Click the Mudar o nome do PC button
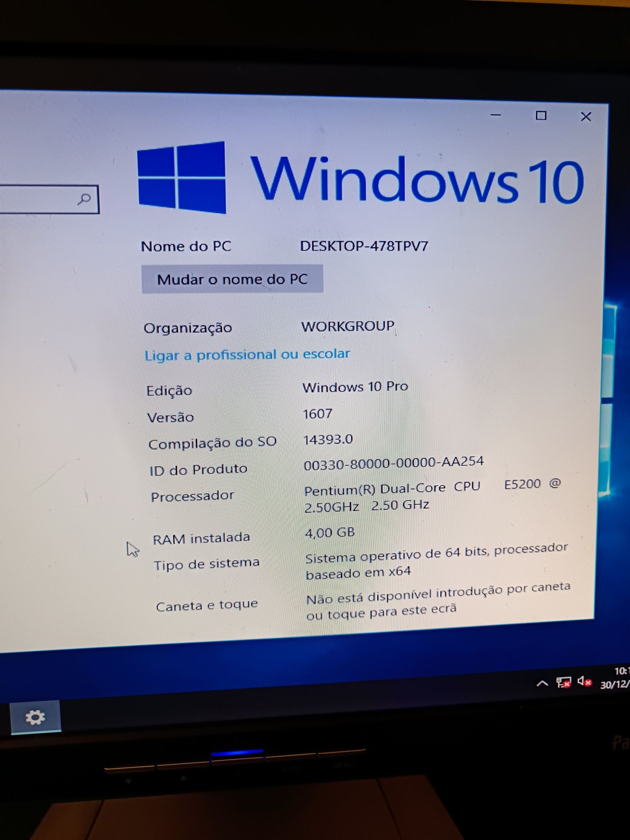630x840 pixels. (x=232, y=279)
